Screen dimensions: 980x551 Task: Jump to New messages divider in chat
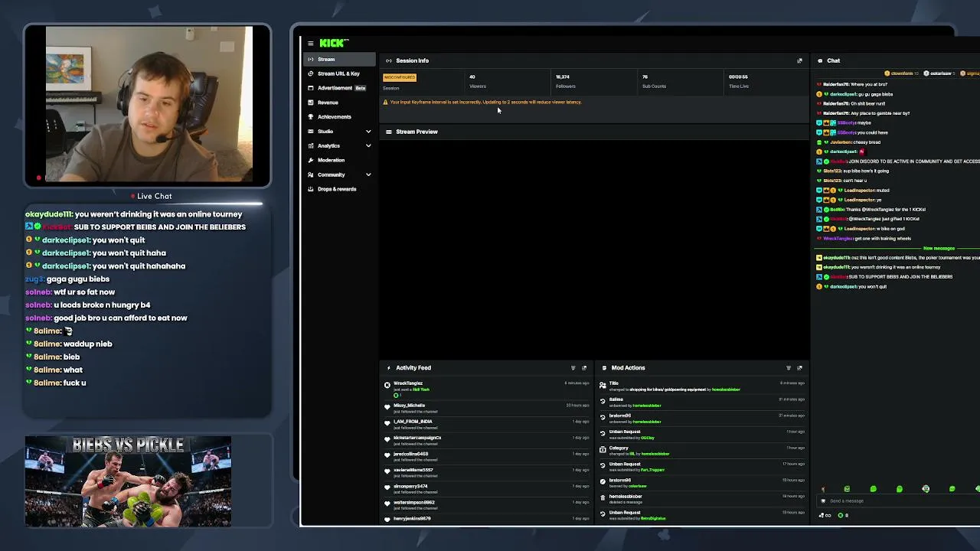click(x=939, y=248)
